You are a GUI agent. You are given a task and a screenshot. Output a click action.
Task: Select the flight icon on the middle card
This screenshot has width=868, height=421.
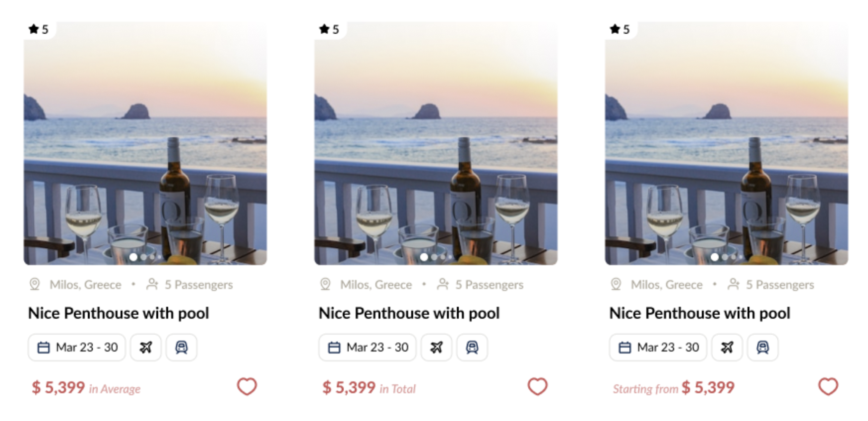coord(436,347)
